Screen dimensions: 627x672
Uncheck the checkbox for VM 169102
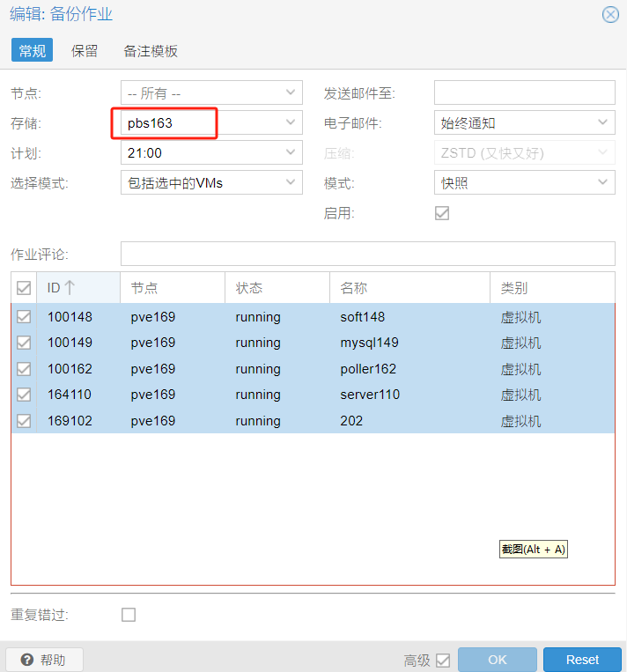[24, 420]
